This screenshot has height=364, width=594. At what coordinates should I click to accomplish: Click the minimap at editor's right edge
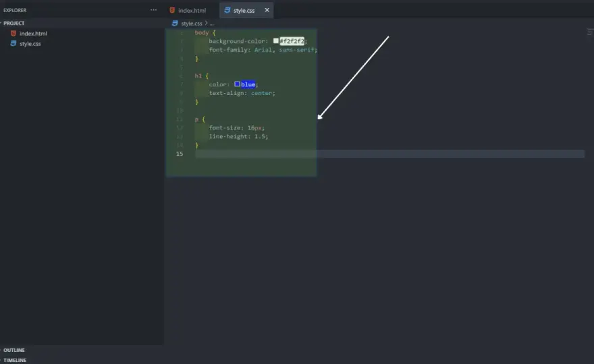[x=590, y=32]
